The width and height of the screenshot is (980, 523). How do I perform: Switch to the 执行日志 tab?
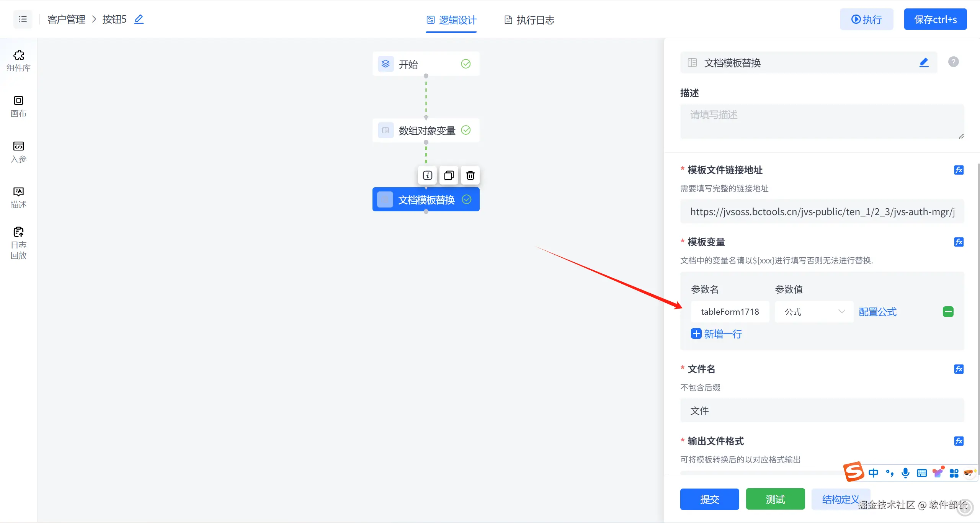tap(529, 20)
